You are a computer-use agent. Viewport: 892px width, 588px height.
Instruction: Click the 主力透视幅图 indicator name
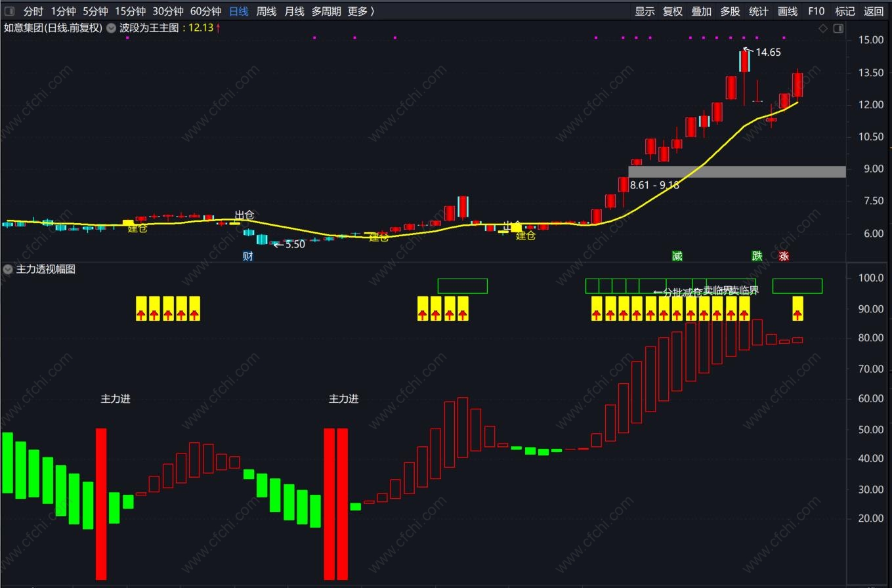[x=46, y=269]
